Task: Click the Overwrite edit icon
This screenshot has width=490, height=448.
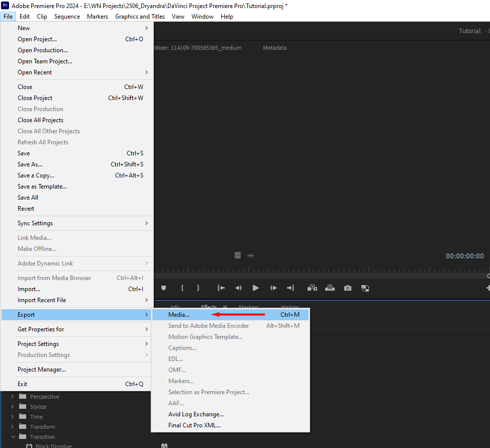Action: (330, 288)
